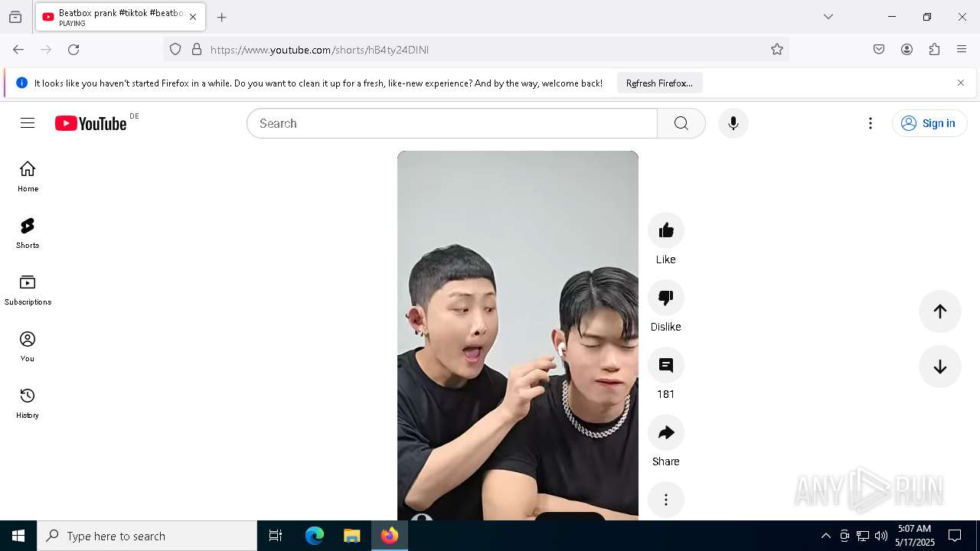Open File Explorer from the taskbar
This screenshot has height=551, width=980.
point(351,536)
